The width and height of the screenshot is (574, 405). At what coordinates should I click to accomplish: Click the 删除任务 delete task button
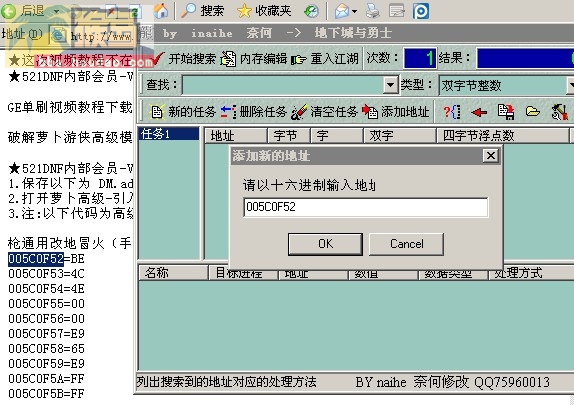[x=254, y=112]
